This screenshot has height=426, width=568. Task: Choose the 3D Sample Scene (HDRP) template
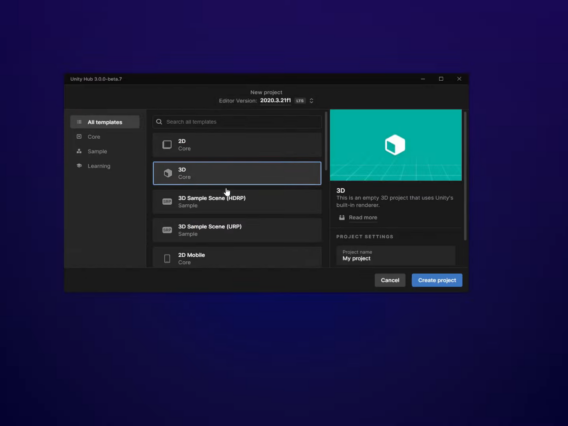(237, 202)
